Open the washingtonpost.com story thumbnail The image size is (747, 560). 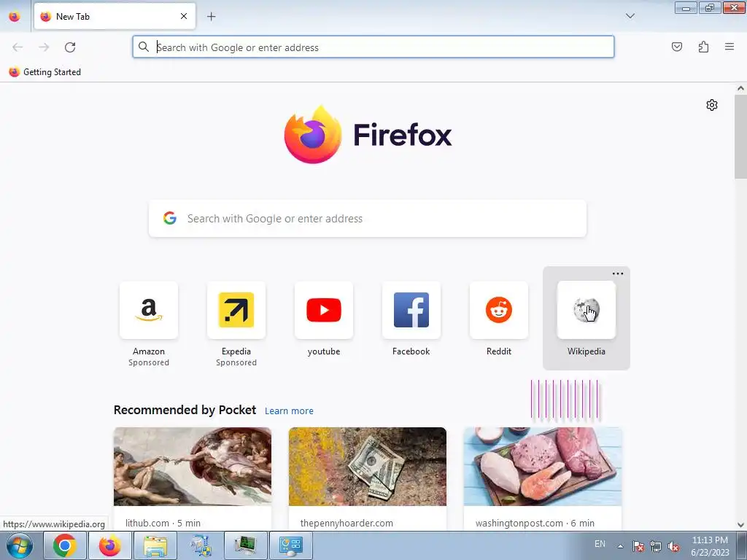click(543, 467)
